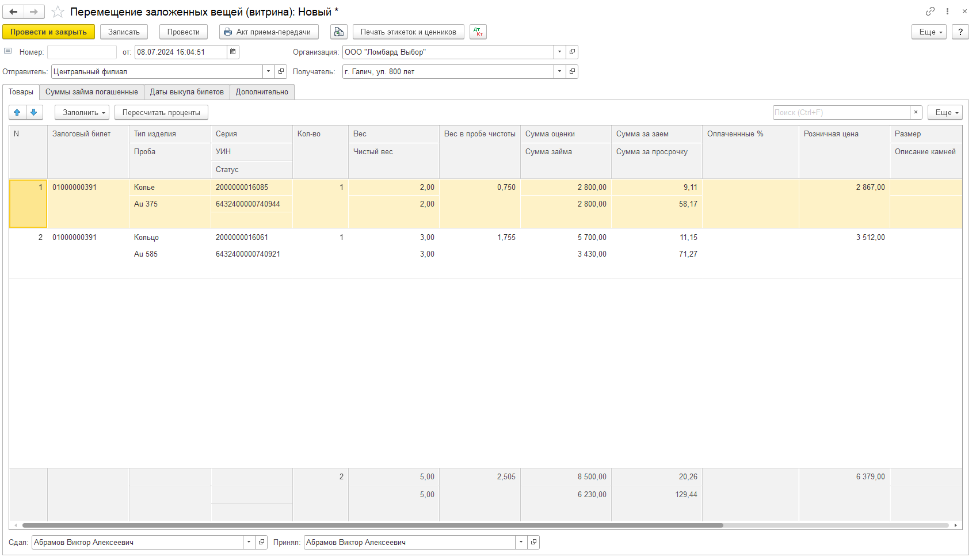Viewport: 980px width, 557px height.
Task: Open the Дт/Кт postings icon
Action: [x=478, y=32]
